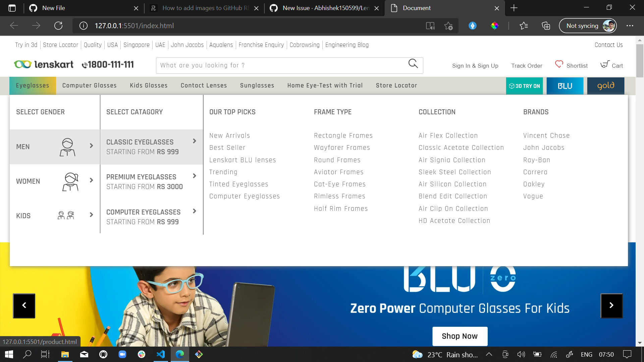Click inside the search input field
644x362 pixels.
268,65
